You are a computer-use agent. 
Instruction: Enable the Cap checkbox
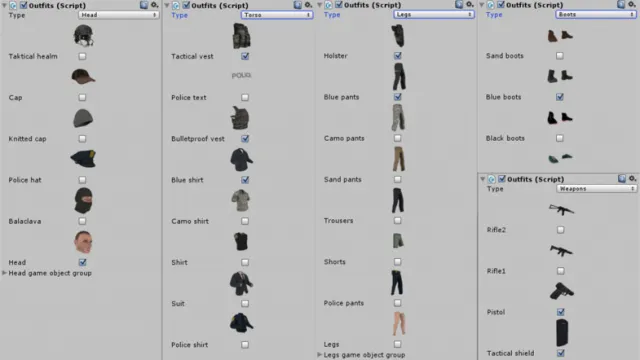(x=82, y=97)
